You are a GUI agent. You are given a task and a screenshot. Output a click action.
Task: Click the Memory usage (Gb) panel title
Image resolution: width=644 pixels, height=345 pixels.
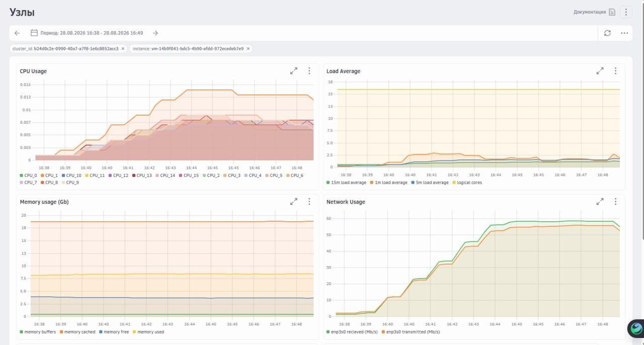pyautogui.click(x=44, y=202)
